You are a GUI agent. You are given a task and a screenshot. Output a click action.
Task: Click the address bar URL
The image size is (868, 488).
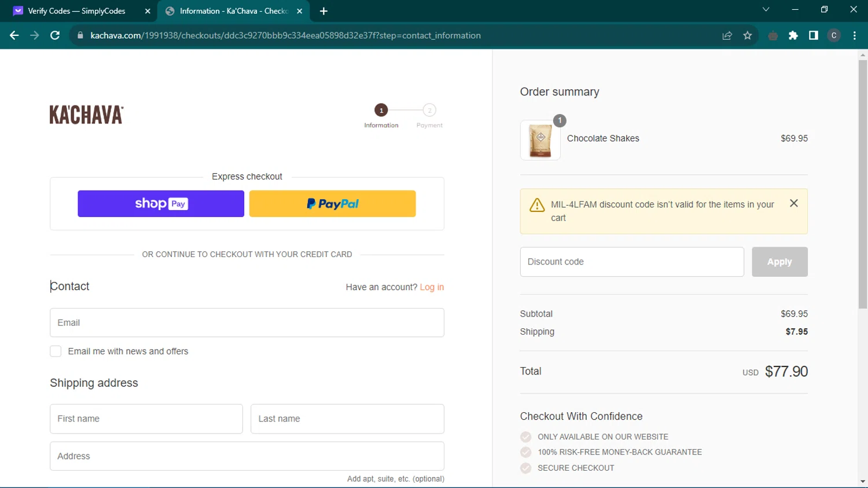pyautogui.click(x=285, y=35)
